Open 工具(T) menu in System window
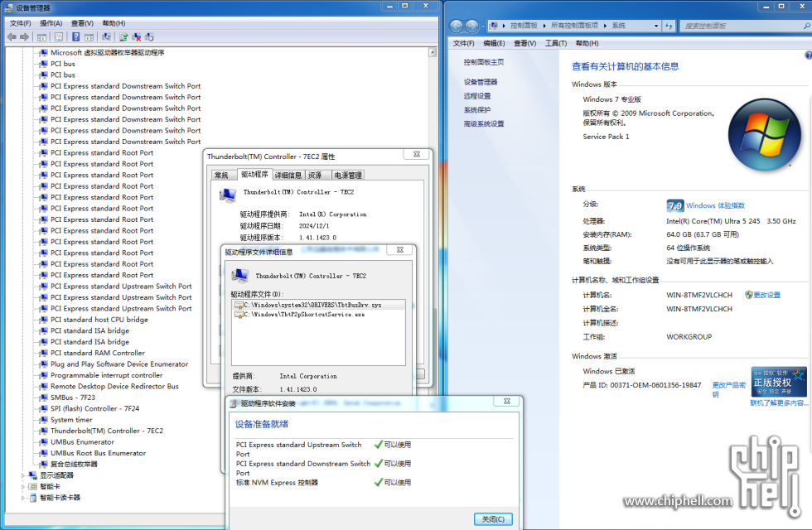This screenshot has width=812, height=530. pos(556,43)
